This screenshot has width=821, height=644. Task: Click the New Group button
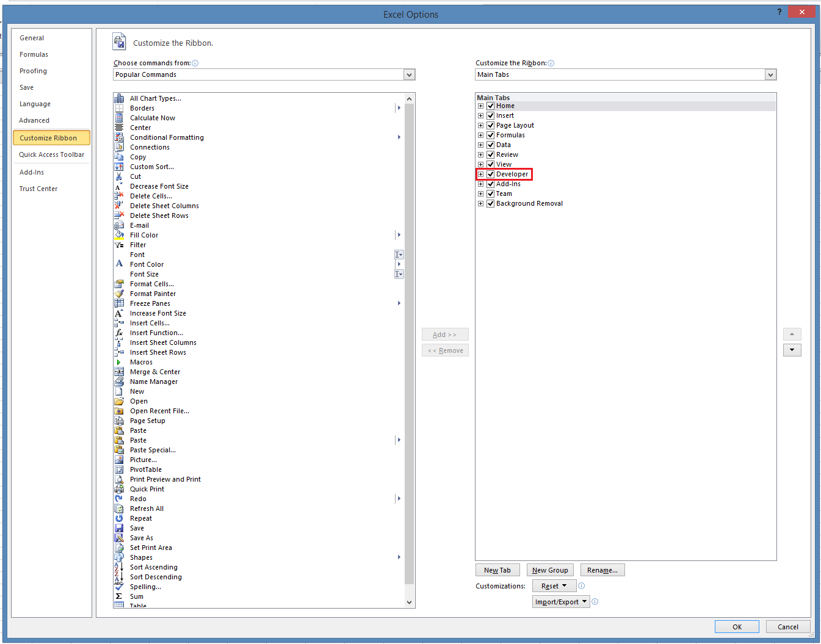click(550, 570)
